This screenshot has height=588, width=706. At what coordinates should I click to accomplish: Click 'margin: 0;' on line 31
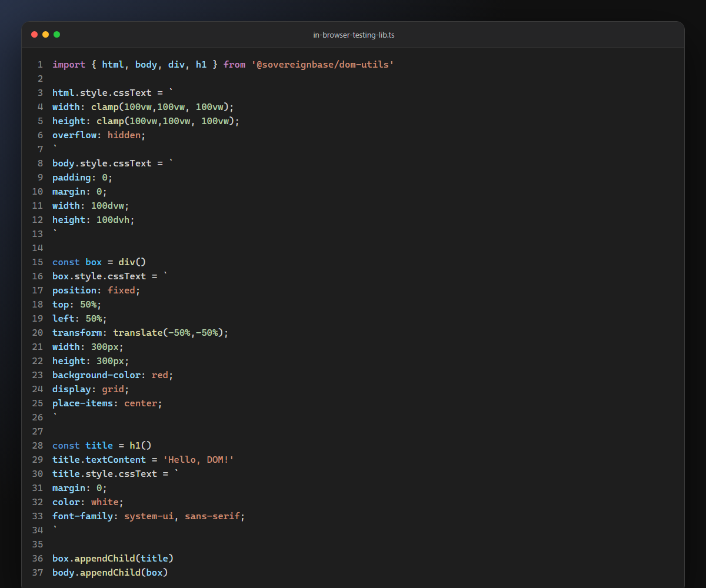coord(80,488)
